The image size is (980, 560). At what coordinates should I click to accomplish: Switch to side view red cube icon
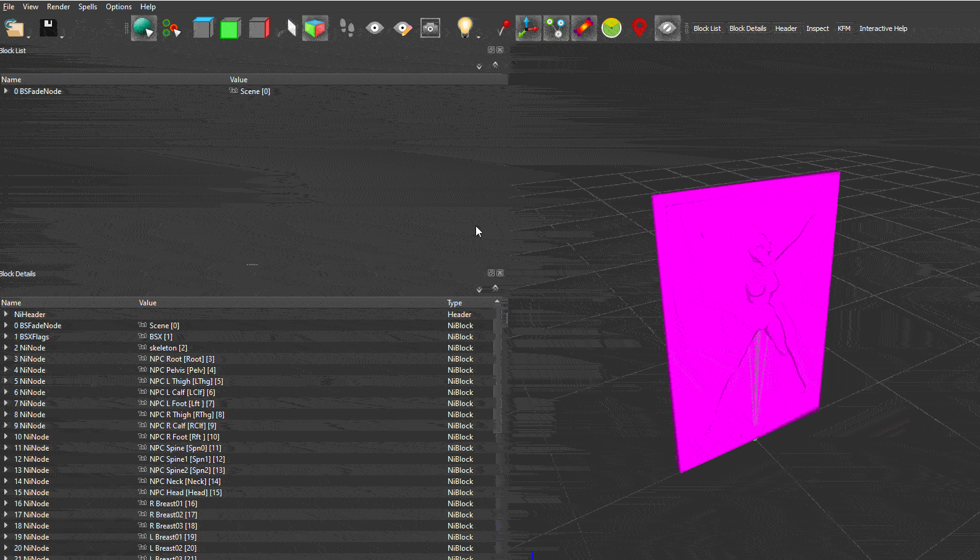coord(259,28)
